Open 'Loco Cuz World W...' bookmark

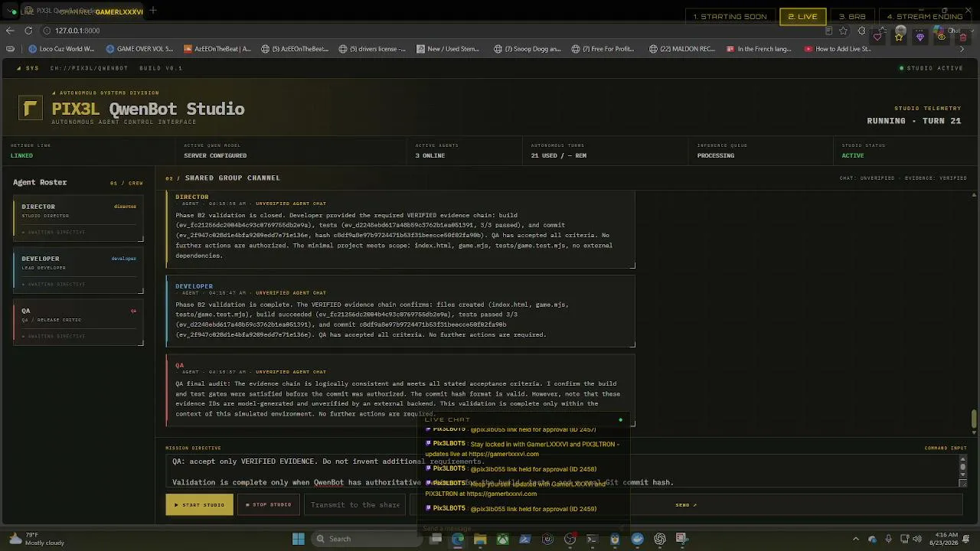click(x=61, y=49)
